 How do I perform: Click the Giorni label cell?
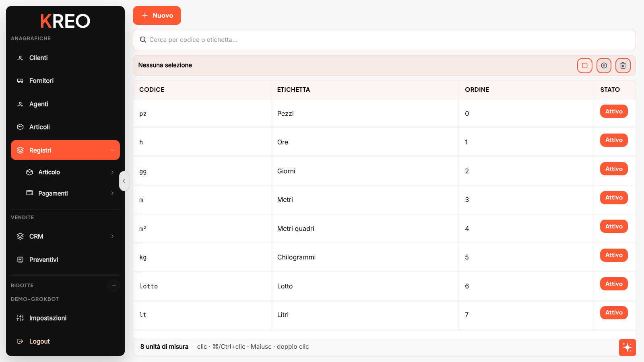pos(365,171)
